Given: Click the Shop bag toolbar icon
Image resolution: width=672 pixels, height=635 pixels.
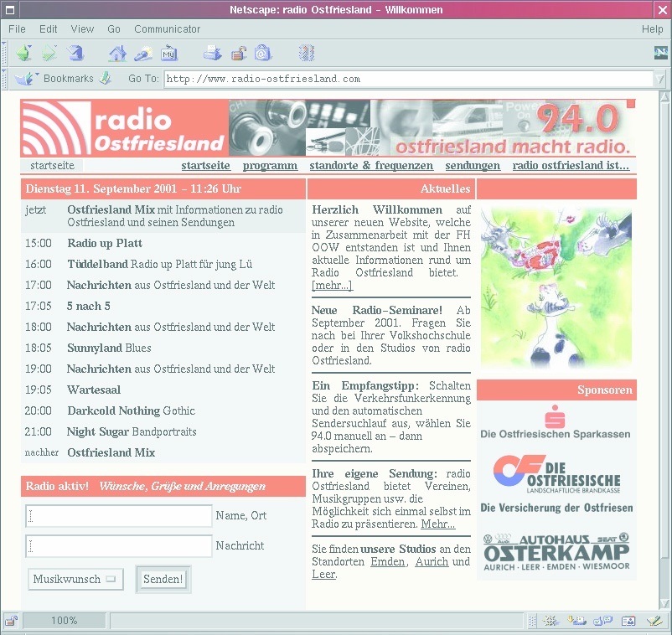Looking at the screenshot, I should (263, 53).
